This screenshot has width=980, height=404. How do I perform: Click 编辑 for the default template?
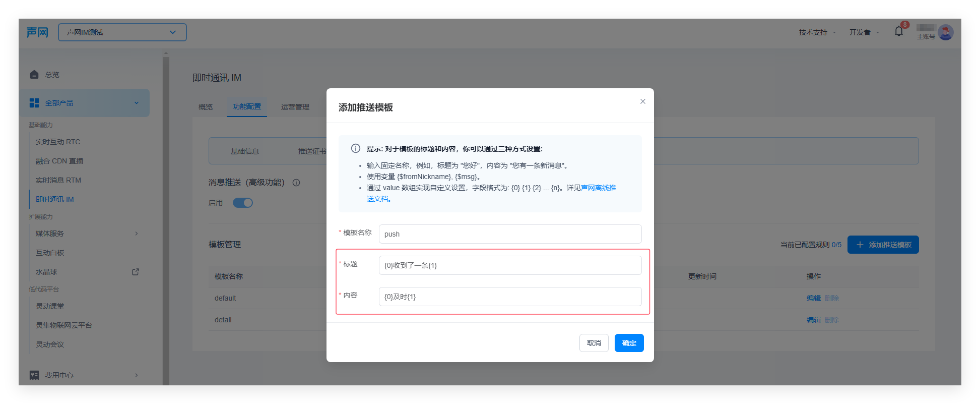[x=814, y=298]
